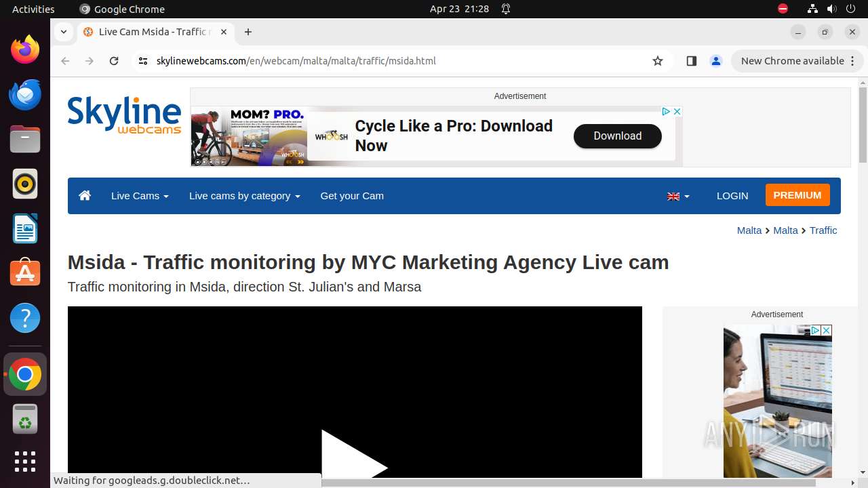Launch LibreOffice Writer from the dock

tap(25, 228)
